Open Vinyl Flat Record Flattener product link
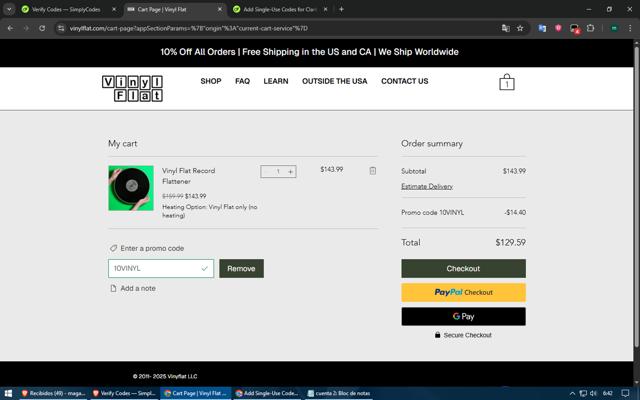 tap(189, 176)
